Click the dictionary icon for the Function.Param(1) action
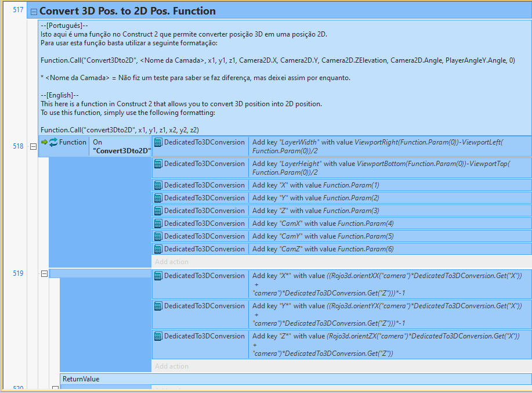 click(x=158, y=185)
